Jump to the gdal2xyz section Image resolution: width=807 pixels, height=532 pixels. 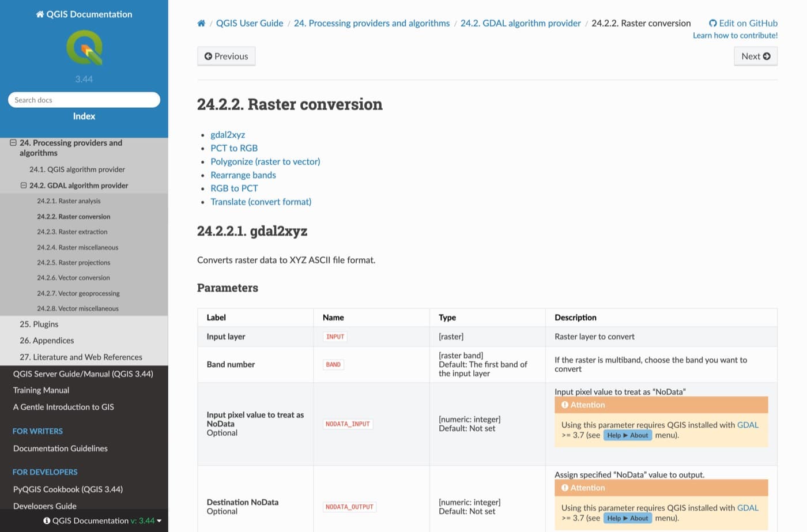tap(228, 135)
